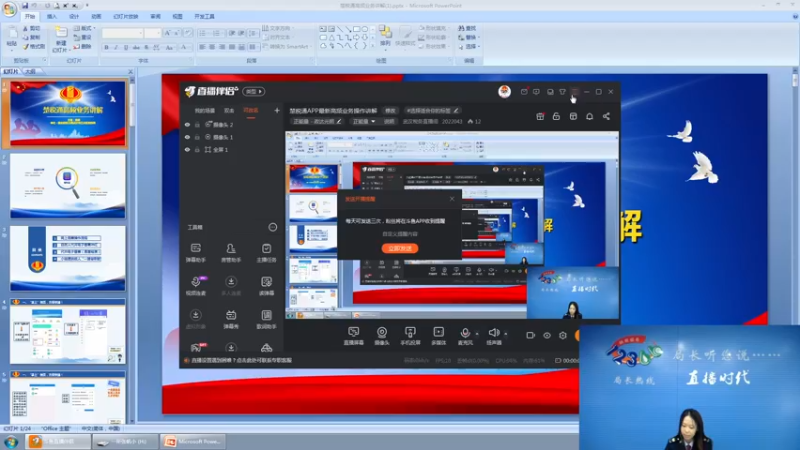800x450 pixels.
Task: Open the 开始 ribbon tab
Action: coord(31,16)
